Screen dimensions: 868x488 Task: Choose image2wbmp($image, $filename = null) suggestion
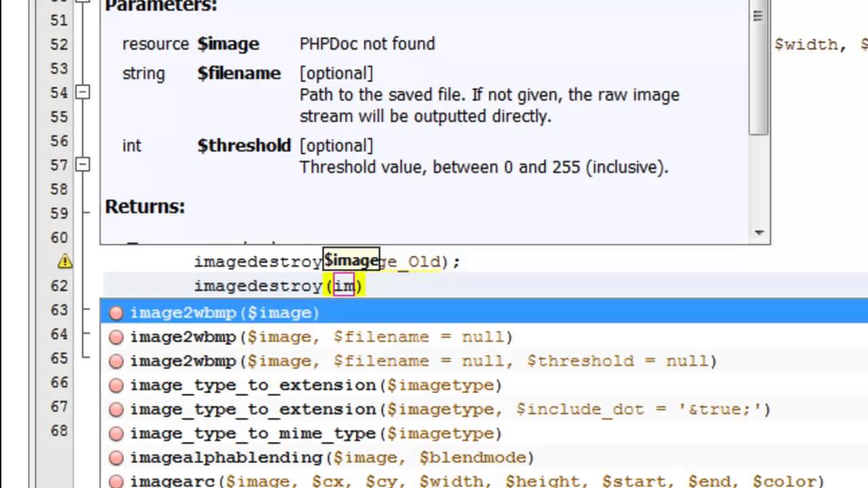click(484, 337)
